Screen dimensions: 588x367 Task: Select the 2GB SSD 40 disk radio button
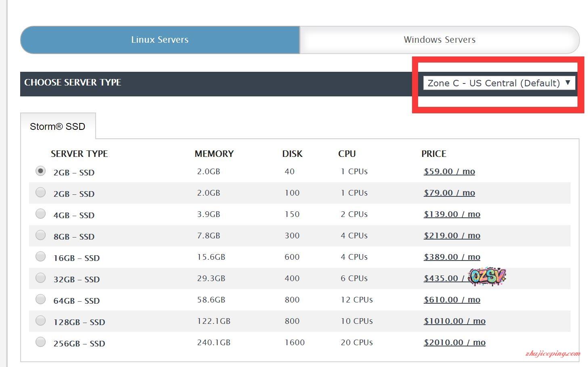tap(40, 171)
